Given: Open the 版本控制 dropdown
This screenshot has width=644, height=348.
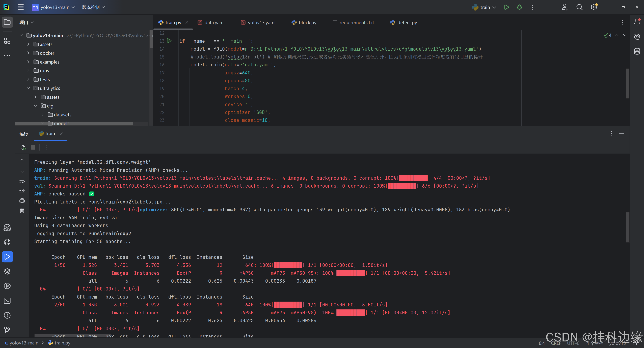Looking at the screenshot, I should point(93,7).
